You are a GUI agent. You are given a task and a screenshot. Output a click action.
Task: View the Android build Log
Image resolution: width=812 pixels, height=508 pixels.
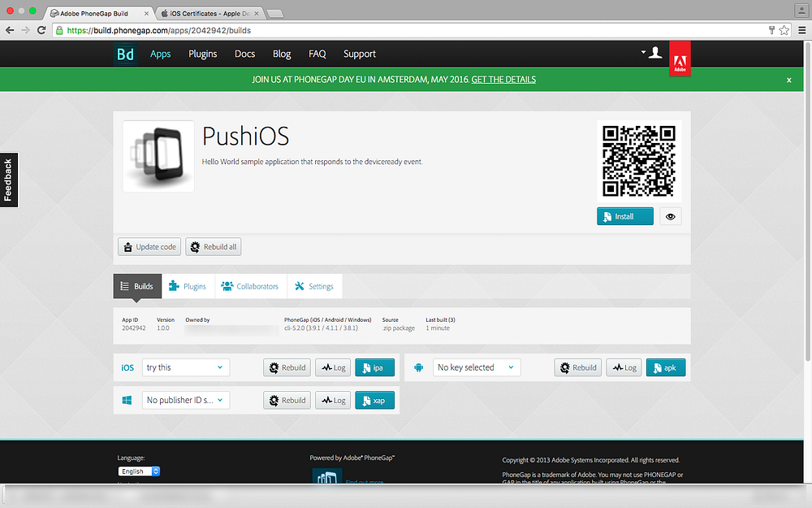pyautogui.click(x=624, y=367)
